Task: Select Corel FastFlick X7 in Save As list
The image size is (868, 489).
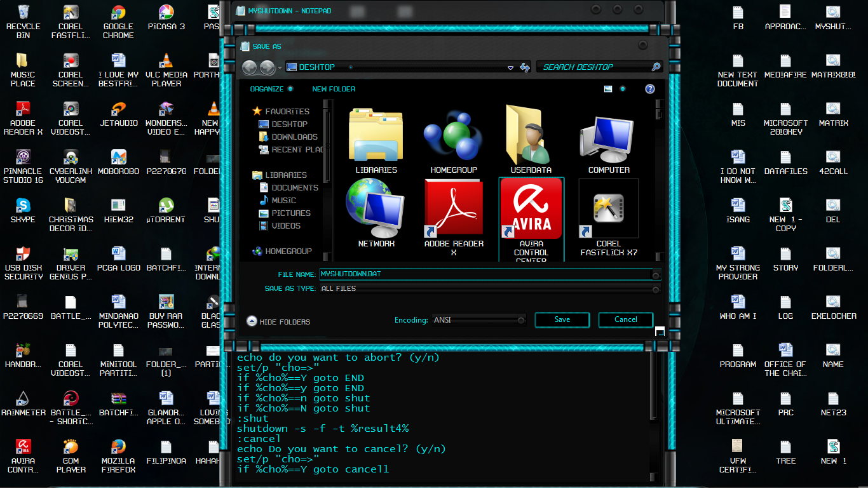Action: pyautogui.click(x=609, y=218)
